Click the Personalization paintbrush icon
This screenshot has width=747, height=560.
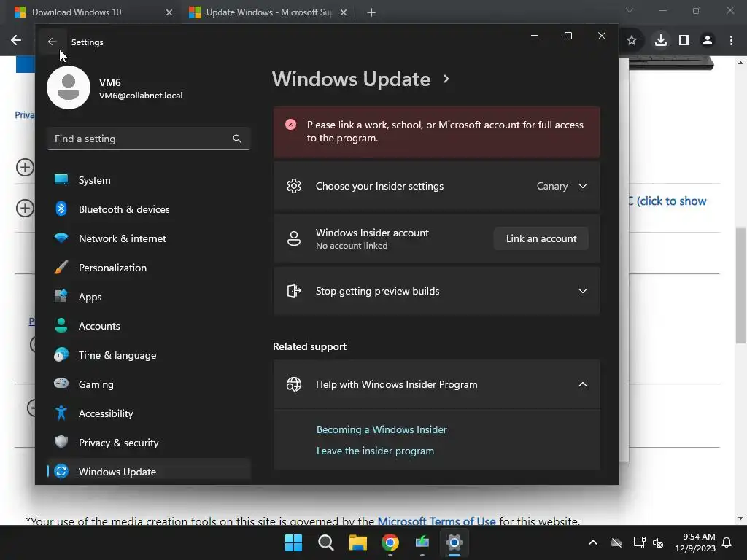pos(61,267)
